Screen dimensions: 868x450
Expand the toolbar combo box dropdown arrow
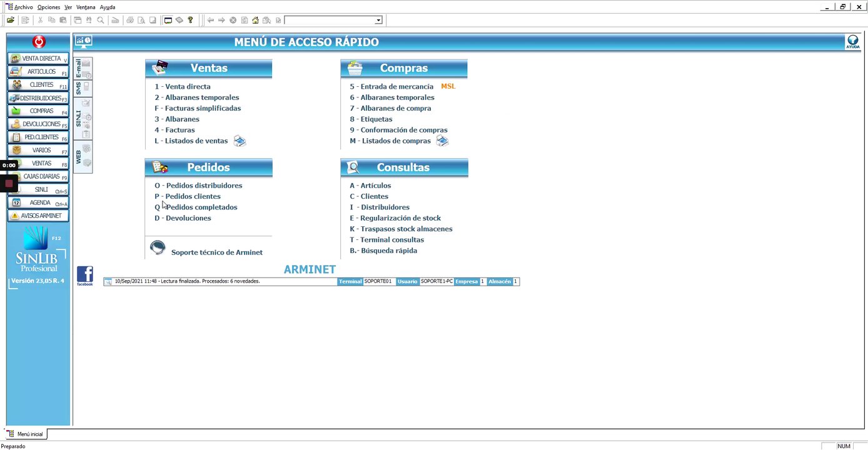378,21
